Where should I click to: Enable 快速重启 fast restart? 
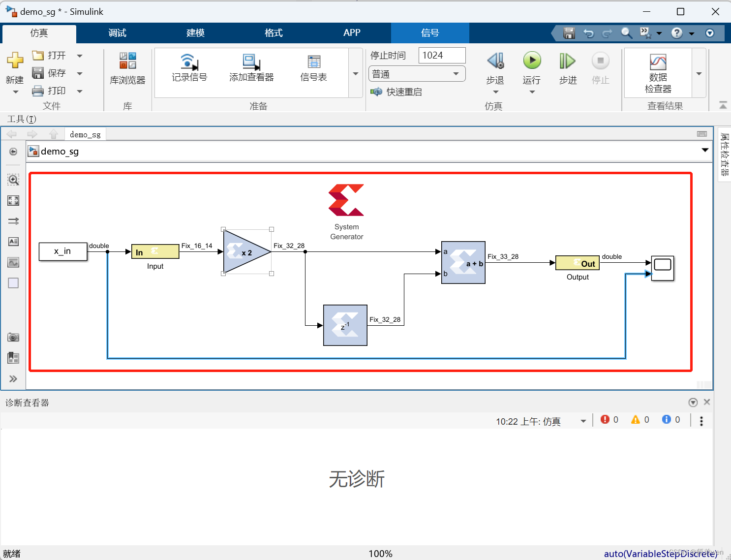pos(396,92)
